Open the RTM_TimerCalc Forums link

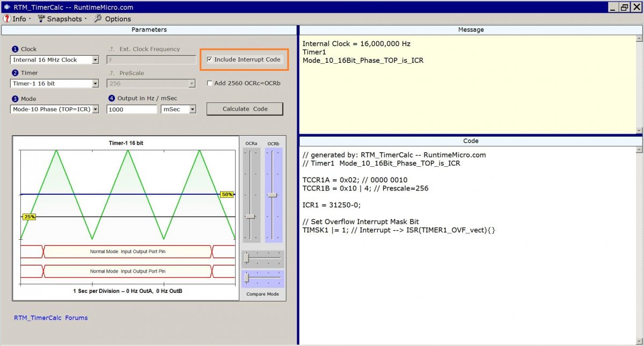point(51,318)
